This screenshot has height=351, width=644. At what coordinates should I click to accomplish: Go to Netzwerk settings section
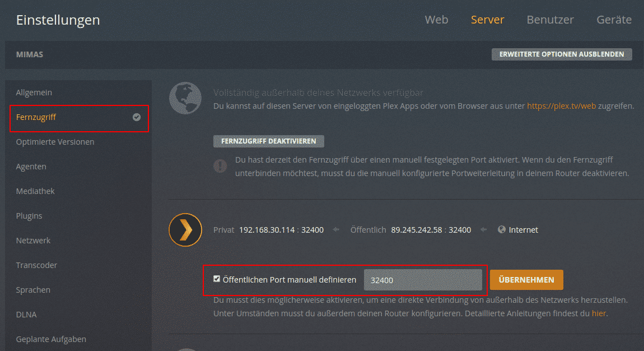[34, 241]
